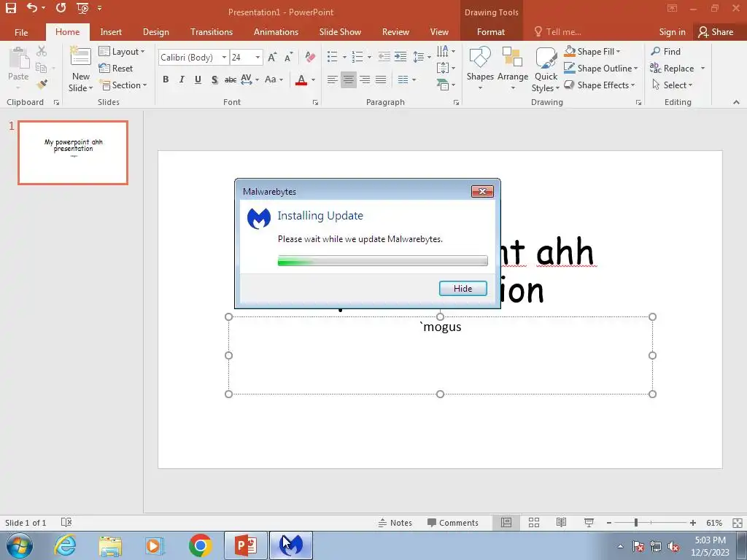
Task: Open Arrange menu
Action: 513,69
